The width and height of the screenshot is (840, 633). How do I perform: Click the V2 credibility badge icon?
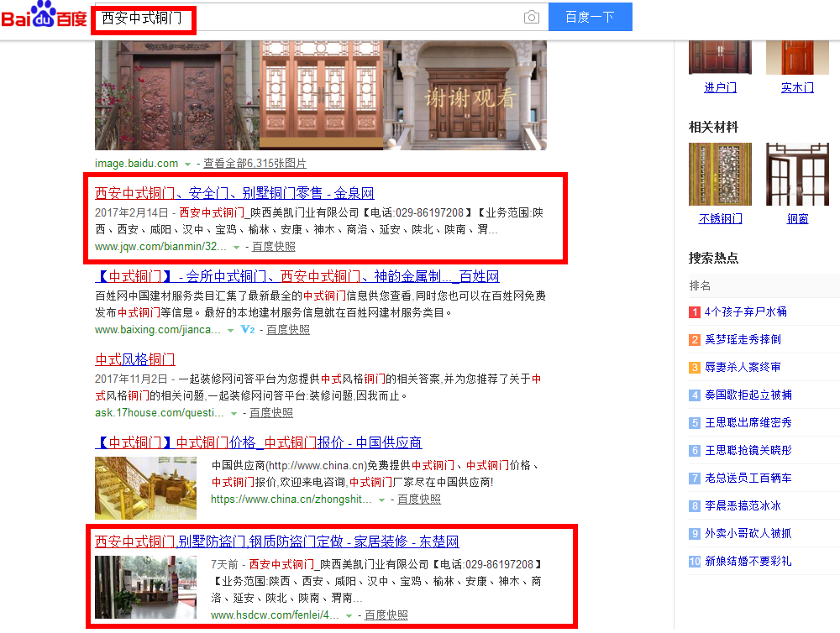tap(248, 329)
